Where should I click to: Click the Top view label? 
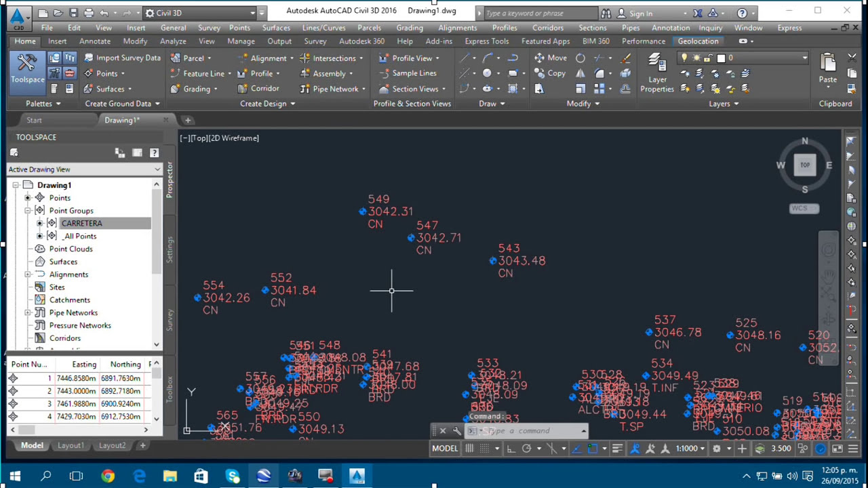click(199, 138)
